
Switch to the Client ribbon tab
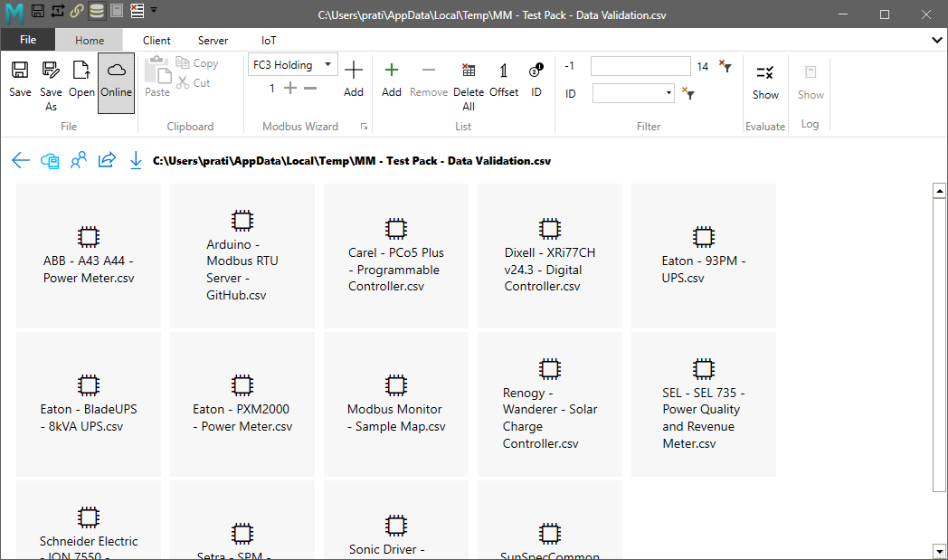pyautogui.click(x=156, y=41)
